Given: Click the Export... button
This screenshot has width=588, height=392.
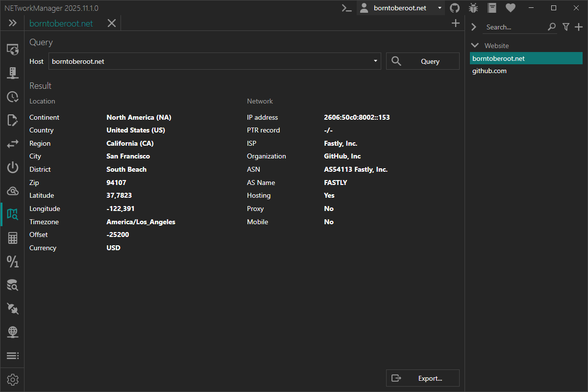Looking at the screenshot, I should pyautogui.click(x=422, y=378).
